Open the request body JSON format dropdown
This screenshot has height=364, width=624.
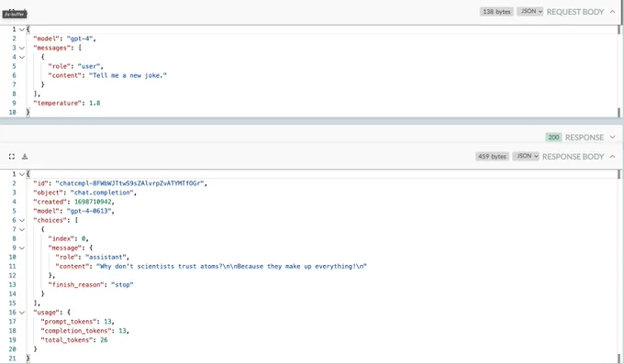tap(530, 12)
